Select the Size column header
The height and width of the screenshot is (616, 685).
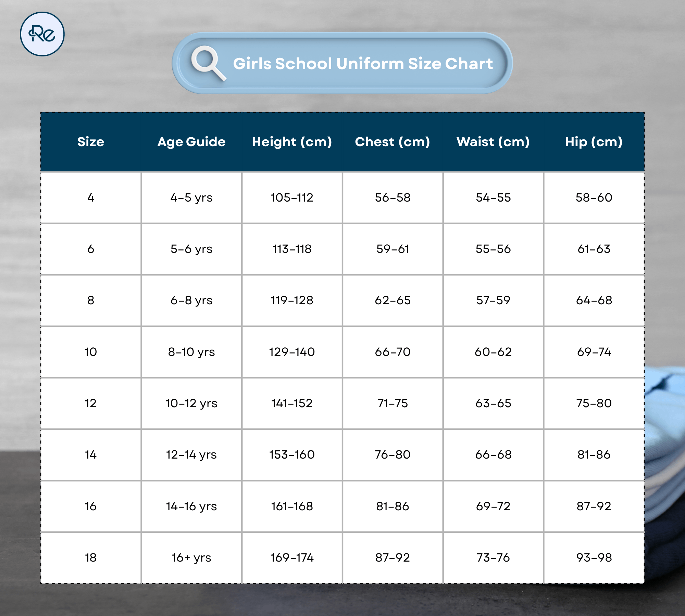pyautogui.click(x=91, y=142)
